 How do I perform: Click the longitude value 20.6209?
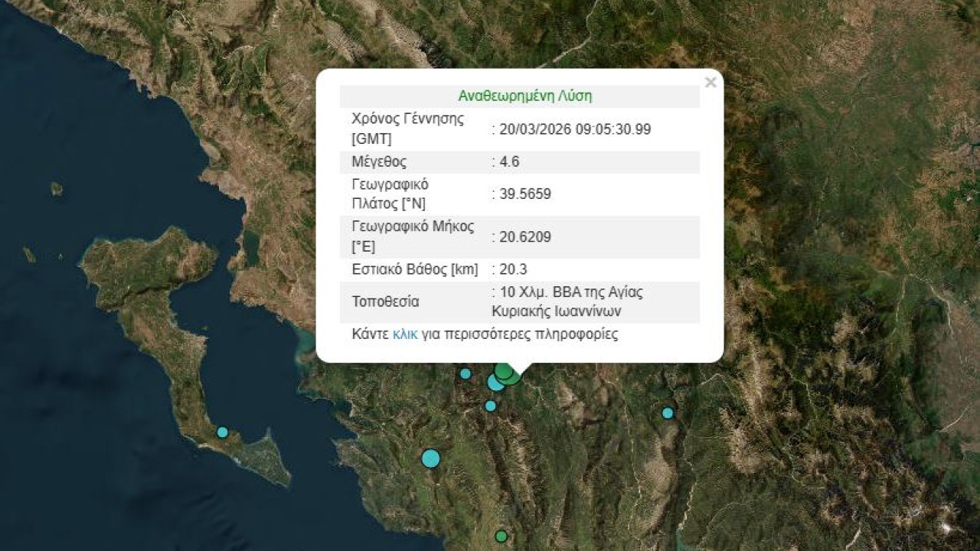click(524, 237)
